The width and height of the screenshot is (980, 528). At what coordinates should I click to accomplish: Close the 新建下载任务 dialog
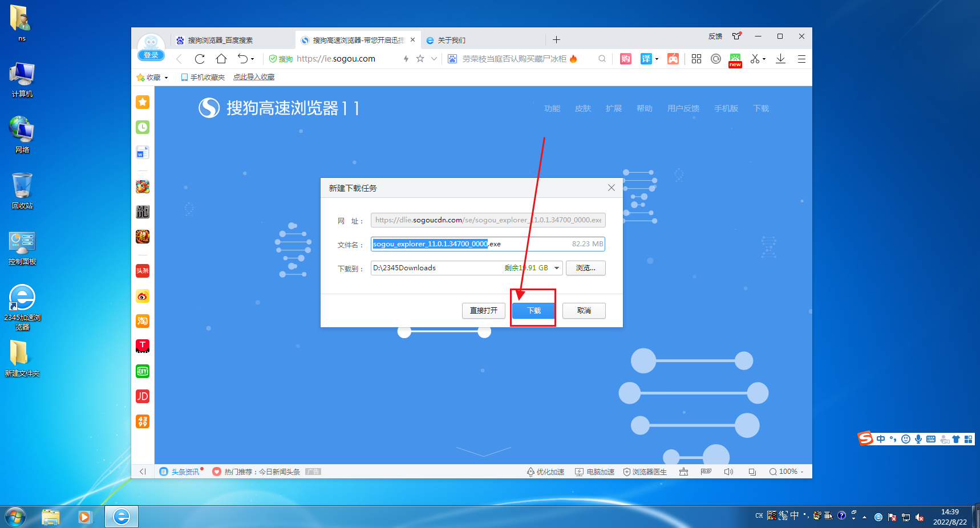[x=612, y=188]
